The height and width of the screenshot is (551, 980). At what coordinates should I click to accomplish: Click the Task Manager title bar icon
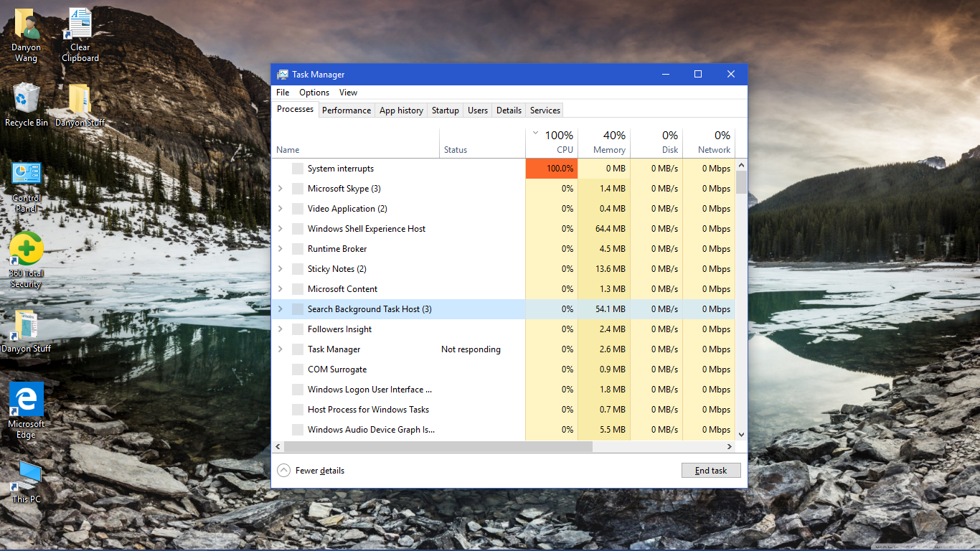coord(283,75)
